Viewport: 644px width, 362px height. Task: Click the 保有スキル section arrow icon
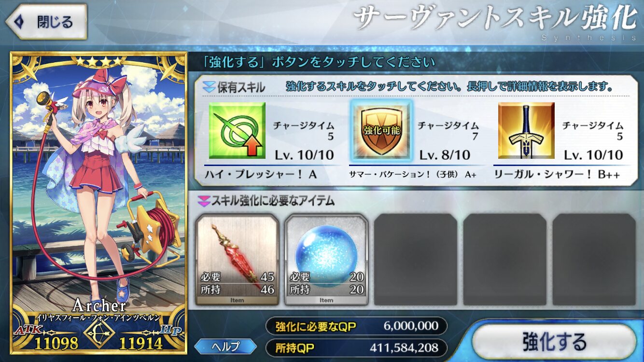(209, 87)
